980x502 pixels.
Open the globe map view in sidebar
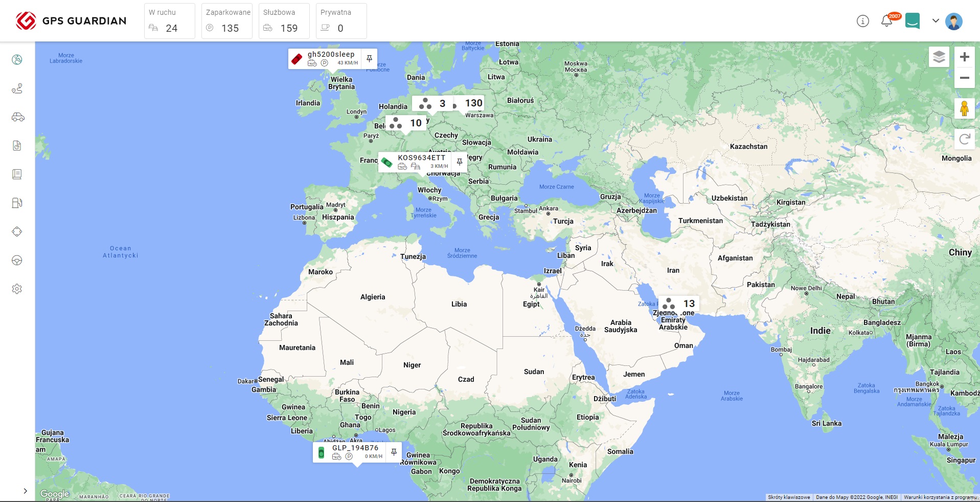point(17,60)
